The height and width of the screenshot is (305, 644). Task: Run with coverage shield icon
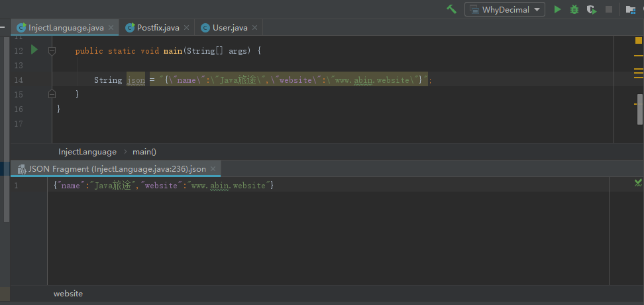click(x=592, y=9)
